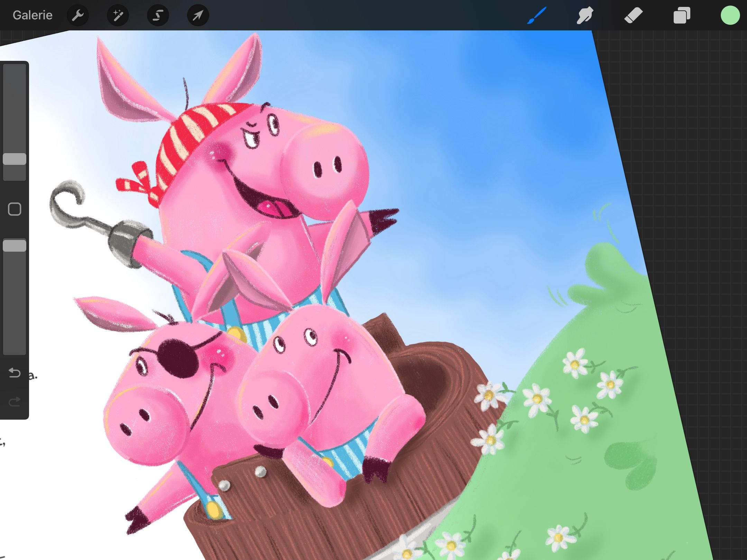Open the green color picker
The image size is (747, 560).
click(x=730, y=15)
